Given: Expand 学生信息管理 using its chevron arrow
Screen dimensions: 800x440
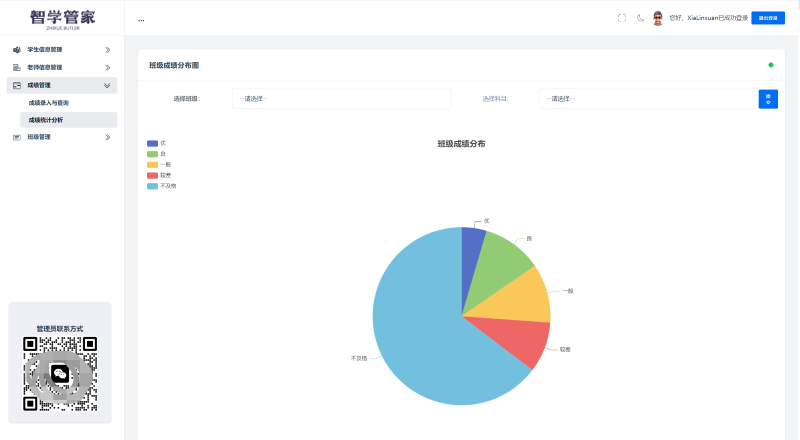Looking at the screenshot, I should [107, 50].
